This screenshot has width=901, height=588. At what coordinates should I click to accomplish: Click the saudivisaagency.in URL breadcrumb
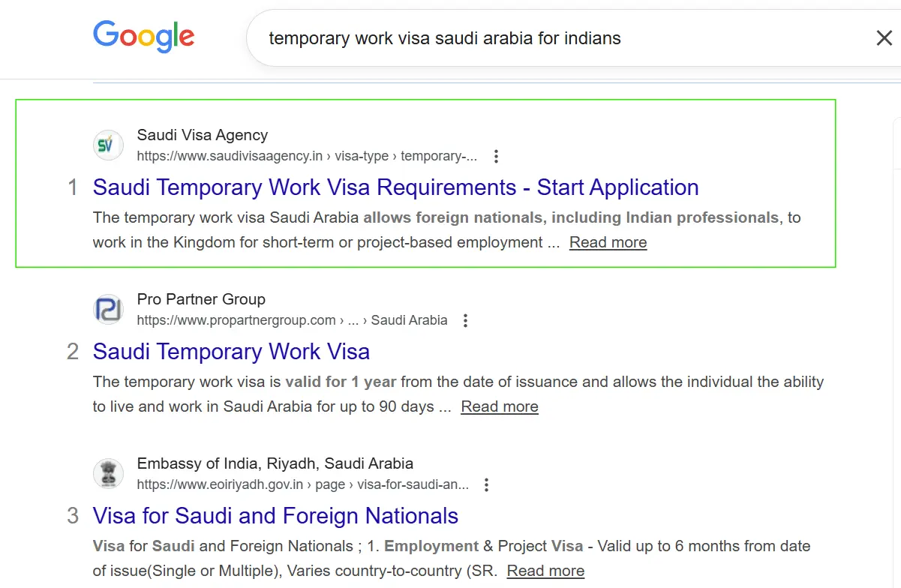[306, 157]
